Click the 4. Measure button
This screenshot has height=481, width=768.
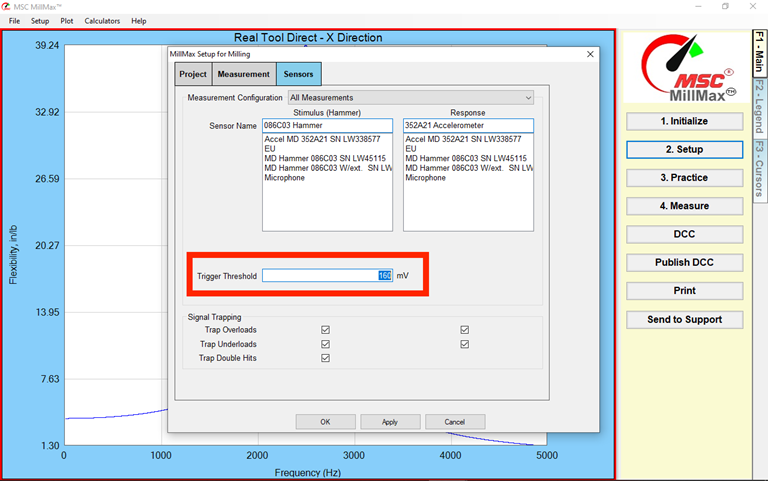pos(684,206)
